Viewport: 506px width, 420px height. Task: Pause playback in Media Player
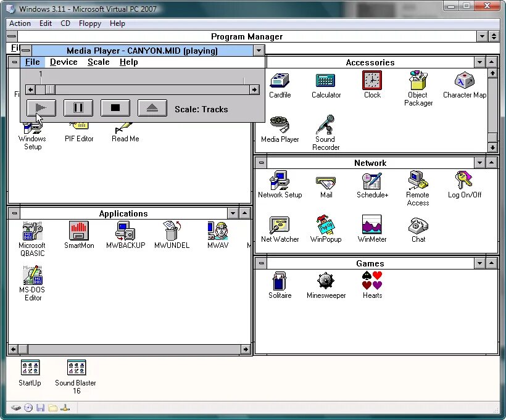tap(78, 108)
